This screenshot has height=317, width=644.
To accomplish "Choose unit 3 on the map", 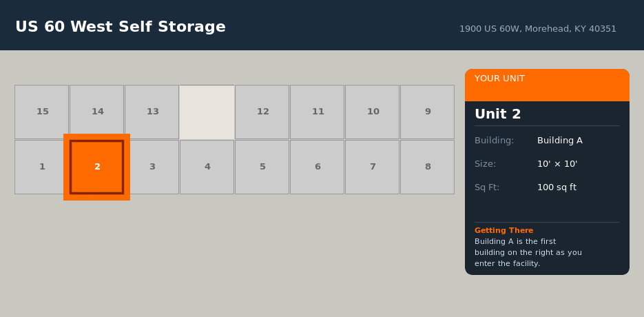I will click(x=152, y=167).
